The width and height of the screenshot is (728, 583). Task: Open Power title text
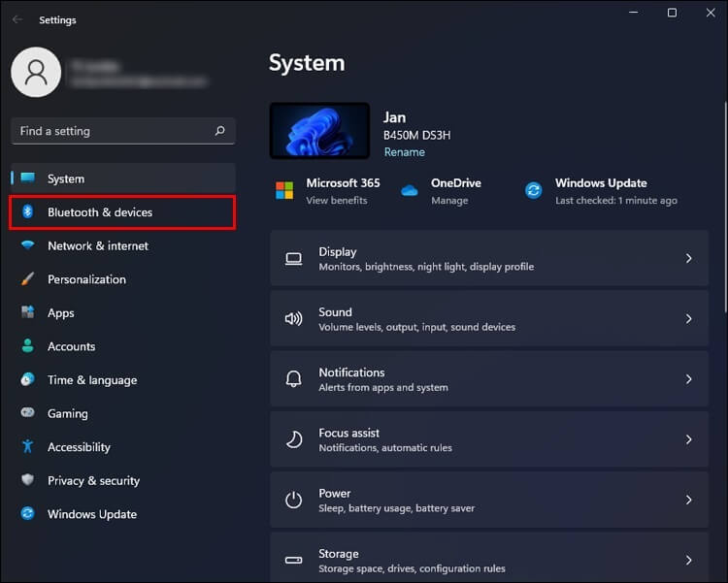coord(335,493)
